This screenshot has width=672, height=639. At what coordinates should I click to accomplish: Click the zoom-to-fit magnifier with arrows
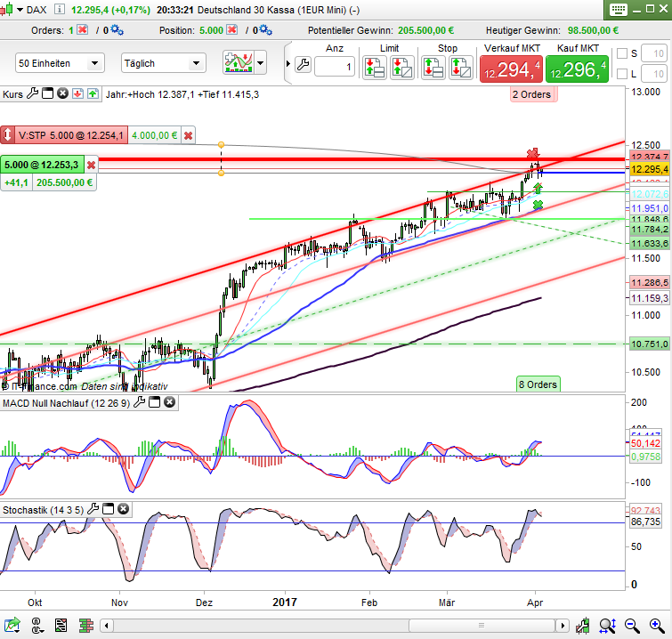point(608,626)
